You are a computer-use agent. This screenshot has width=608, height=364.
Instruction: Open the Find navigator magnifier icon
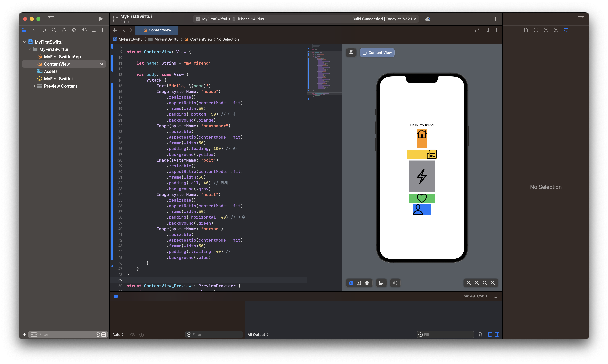[54, 30]
